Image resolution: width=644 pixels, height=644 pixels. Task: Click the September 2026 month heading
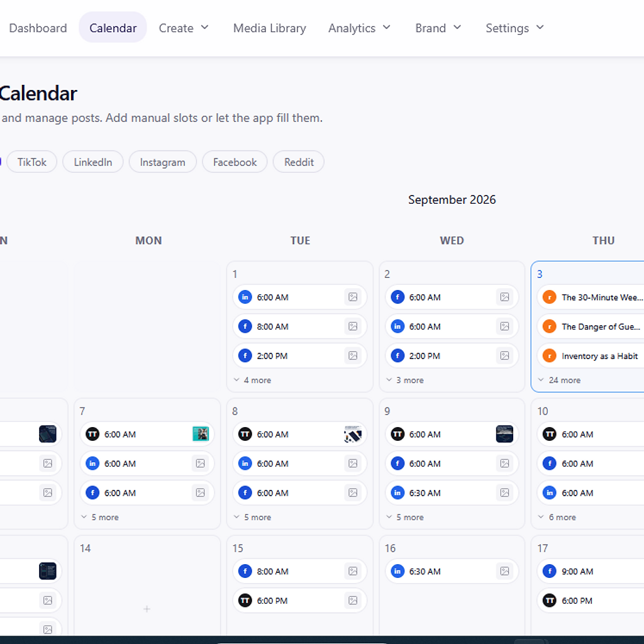click(x=452, y=199)
